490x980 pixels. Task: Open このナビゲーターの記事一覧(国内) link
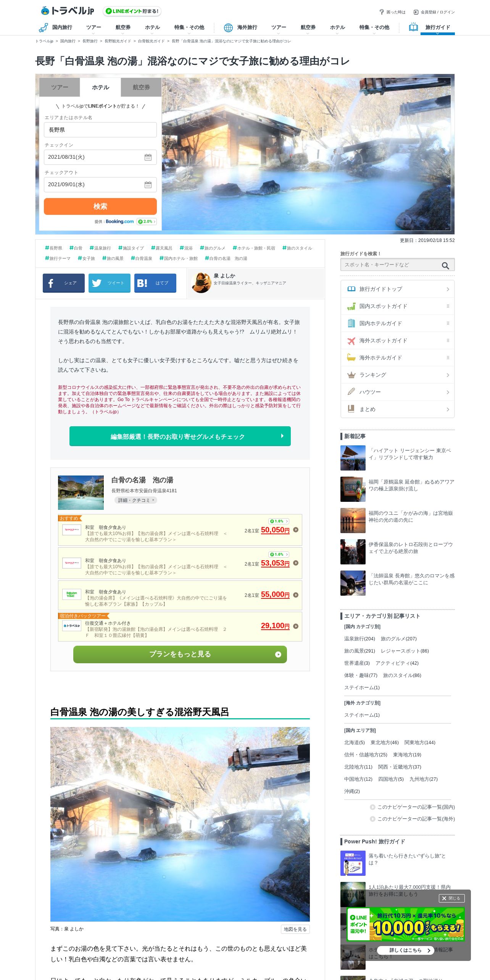coord(413,807)
